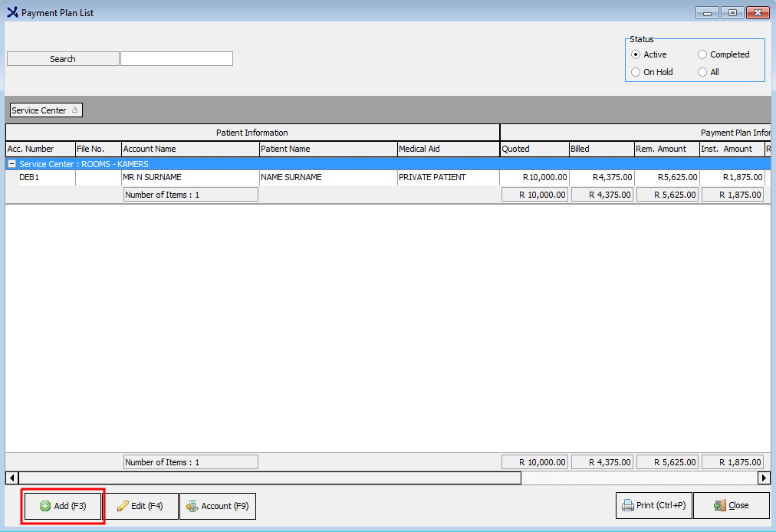Click the horizontal scrollbar thumb
776x532 pixels.
click(x=270, y=478)
